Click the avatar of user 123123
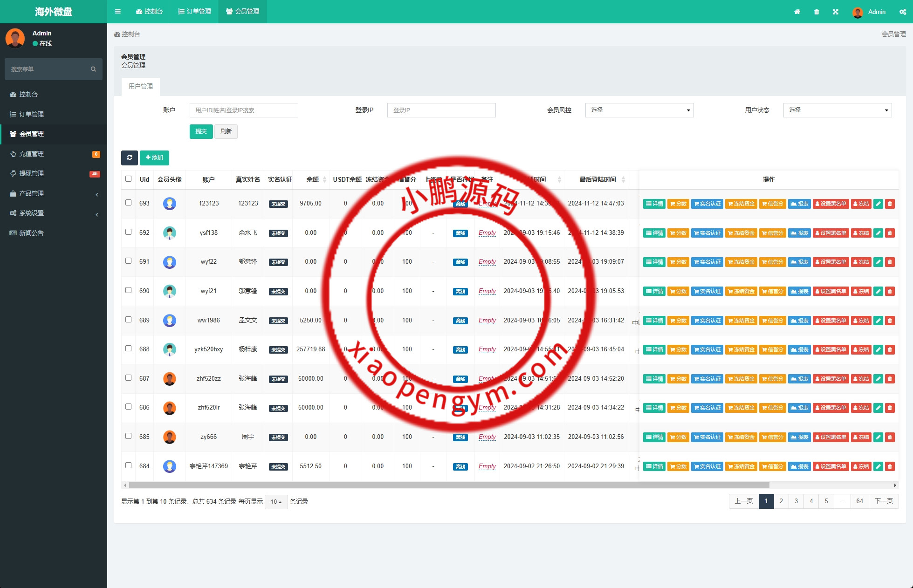This screenshot has width=913, height=588. [x=170, y=204]
